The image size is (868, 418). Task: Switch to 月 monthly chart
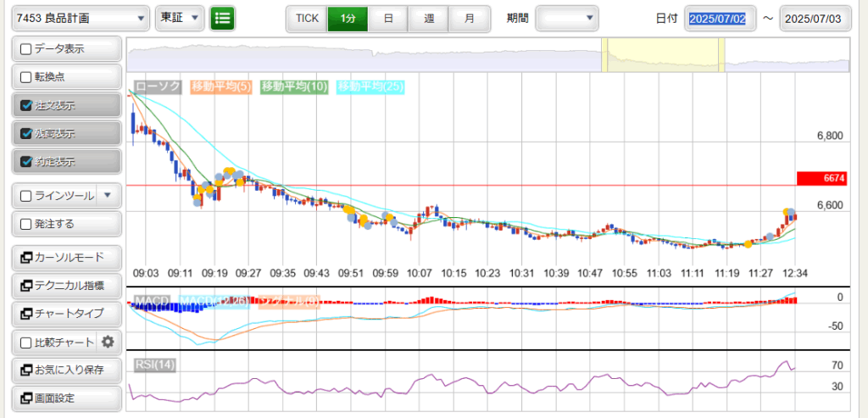[x=470, y=19]
